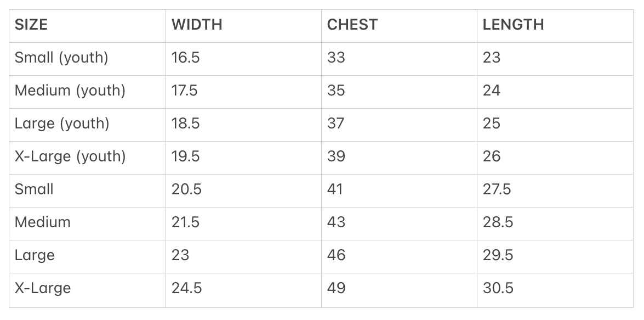Click length value 30.5
Image resolution: width=644 pixels, height=320 pixels.
pos(498,288)
